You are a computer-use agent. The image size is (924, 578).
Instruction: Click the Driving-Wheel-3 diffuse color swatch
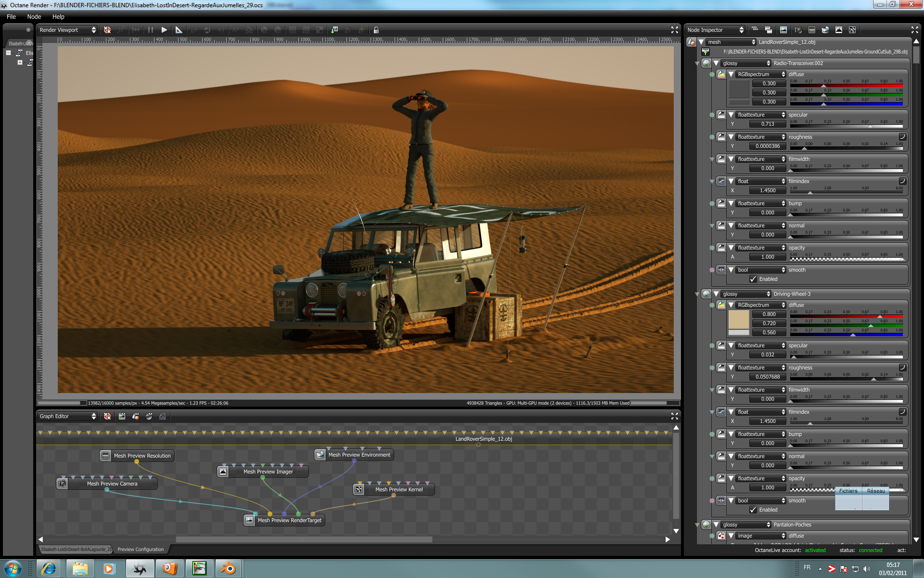coord(739,319)
